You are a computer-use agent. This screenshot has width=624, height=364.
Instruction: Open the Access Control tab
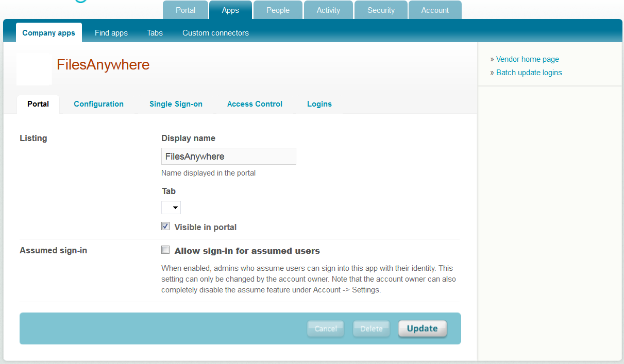(x=255, y=104)
